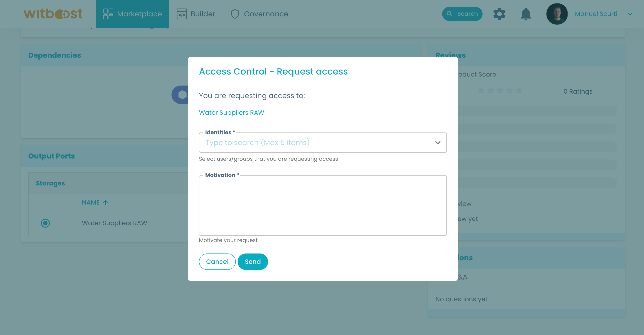Show notifications with the bell icon
This screenshot has height=335, width=644.
point(525,14)
